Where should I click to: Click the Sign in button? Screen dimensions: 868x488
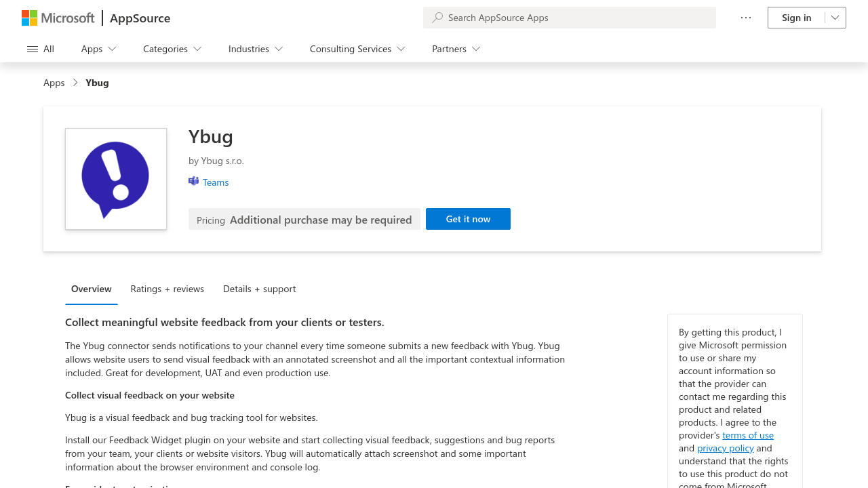point(796,18)
